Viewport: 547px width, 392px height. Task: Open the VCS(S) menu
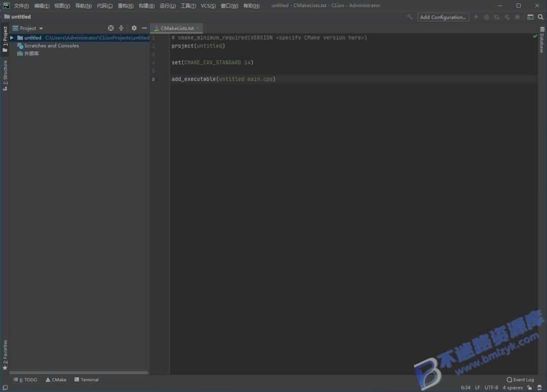pyautogui.click(x=208, y=6)
